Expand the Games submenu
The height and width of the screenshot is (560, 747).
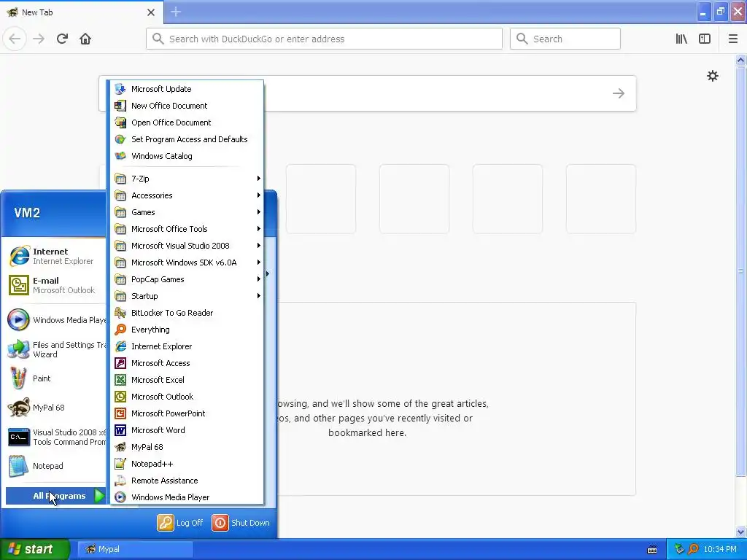click(x=187, y=212)
